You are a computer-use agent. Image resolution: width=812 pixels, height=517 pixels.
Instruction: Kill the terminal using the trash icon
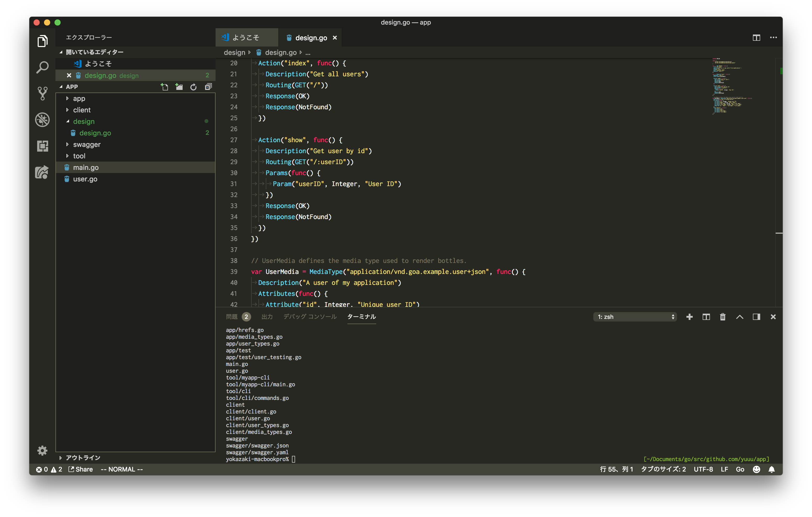point(723,317)
